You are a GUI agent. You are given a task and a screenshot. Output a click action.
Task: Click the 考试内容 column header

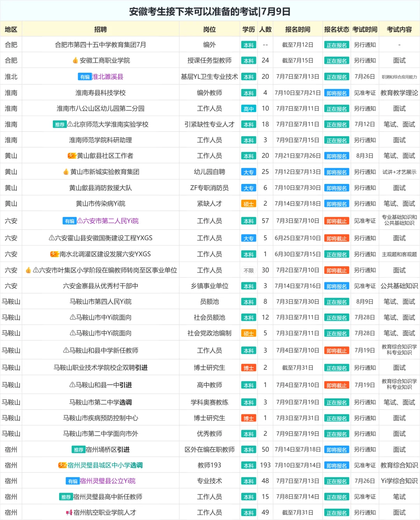click(x=399, y=29)
